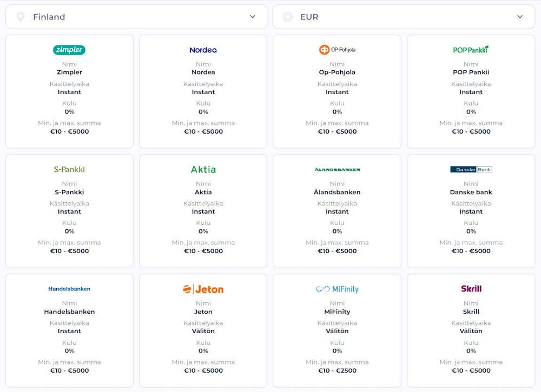The width and height of the screenshot is (541, 392).
Task: Pick the Handelsbanken logo
Action: pos(69,289)
